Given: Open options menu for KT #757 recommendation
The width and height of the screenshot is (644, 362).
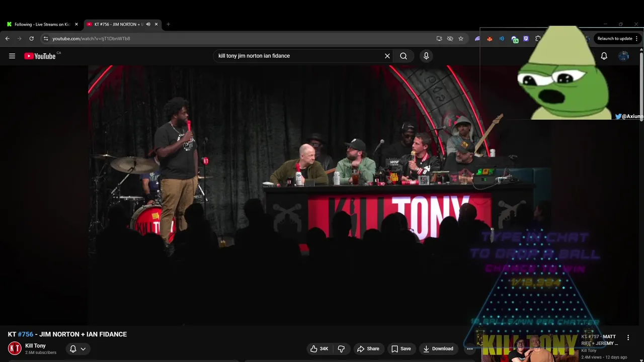Looking at the screenshot, I should (x=628, y=337).
